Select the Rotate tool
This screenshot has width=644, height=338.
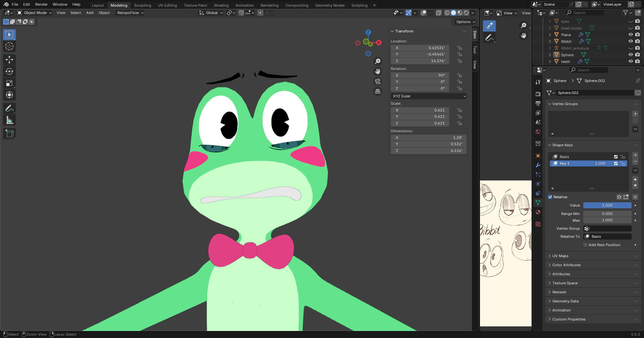click(x=9, y=71)
